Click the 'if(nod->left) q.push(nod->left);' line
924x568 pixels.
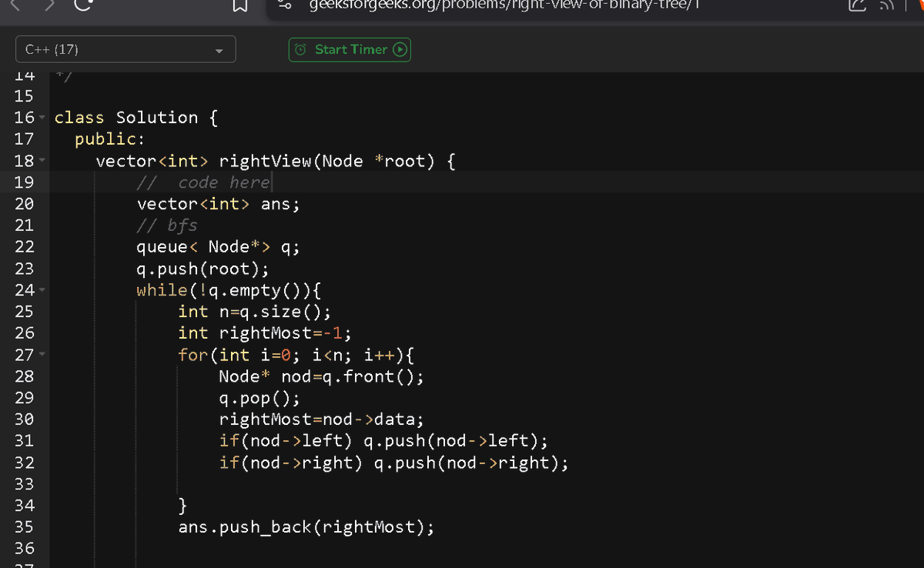(x=384, y=441)
